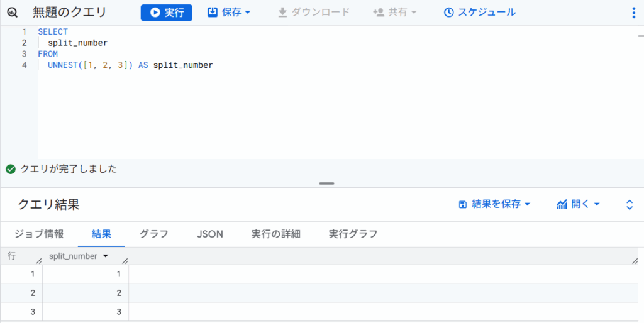Open the 共有 dropdown
The width and height of the screenshot is (644, 323).
click(395, 13)
